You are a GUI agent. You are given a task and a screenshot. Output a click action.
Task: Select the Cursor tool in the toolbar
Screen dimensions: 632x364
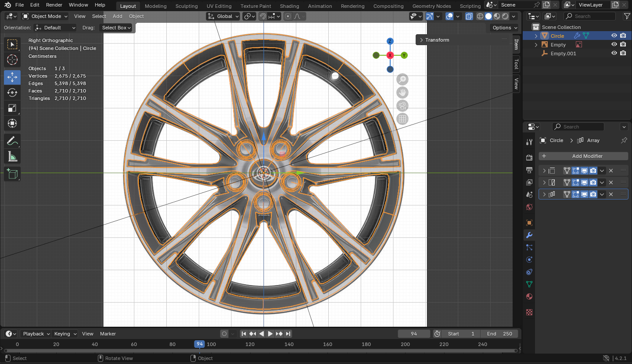(x=12, y=60)
